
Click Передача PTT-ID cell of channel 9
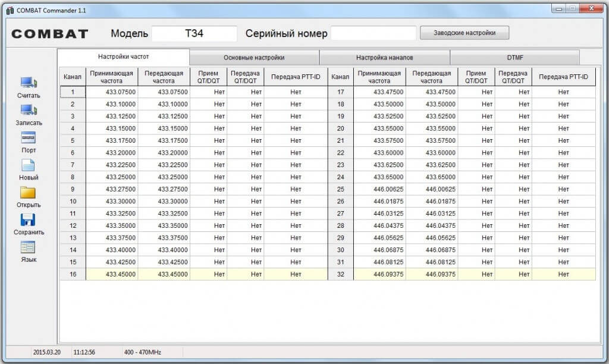pyautogui.click(x=296, y=189)
